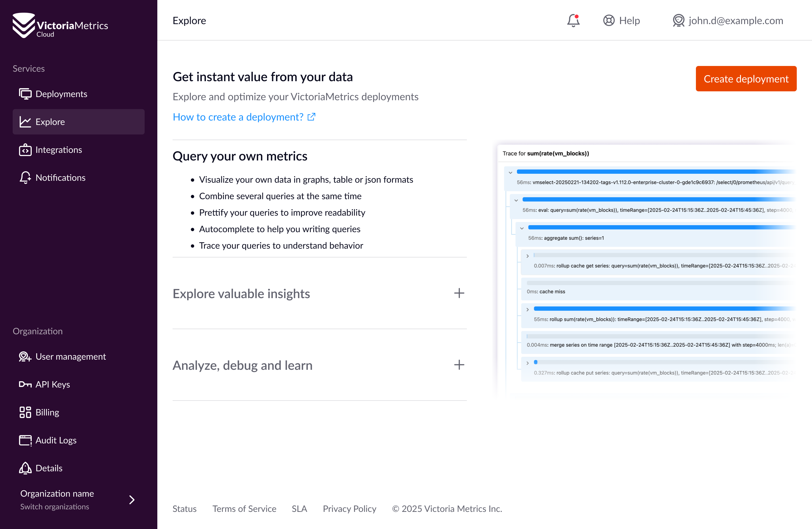Open the Privacy Policy footer link

click(349, 508)
